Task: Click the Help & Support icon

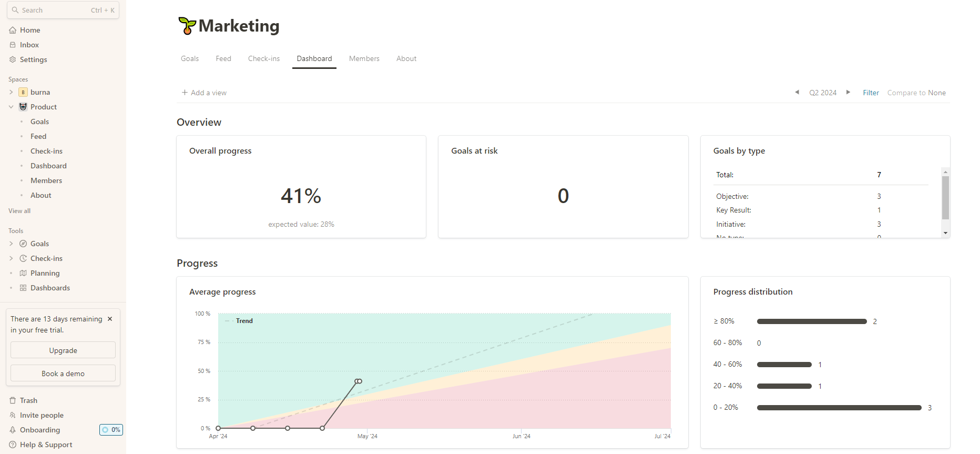Action: [x=13, y=445]
